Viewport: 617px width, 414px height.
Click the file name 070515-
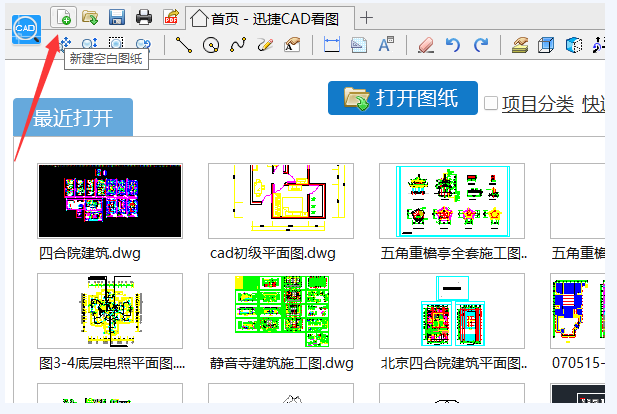pos(578,363)
